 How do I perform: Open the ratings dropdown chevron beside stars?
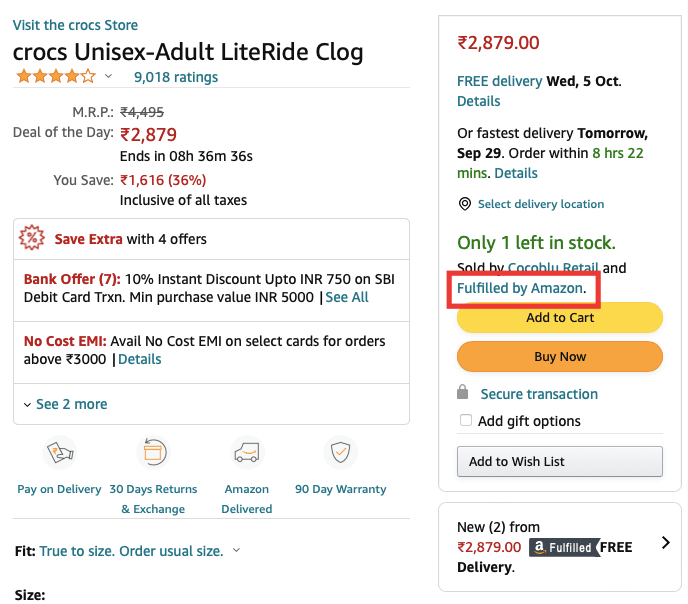(109, 77)
